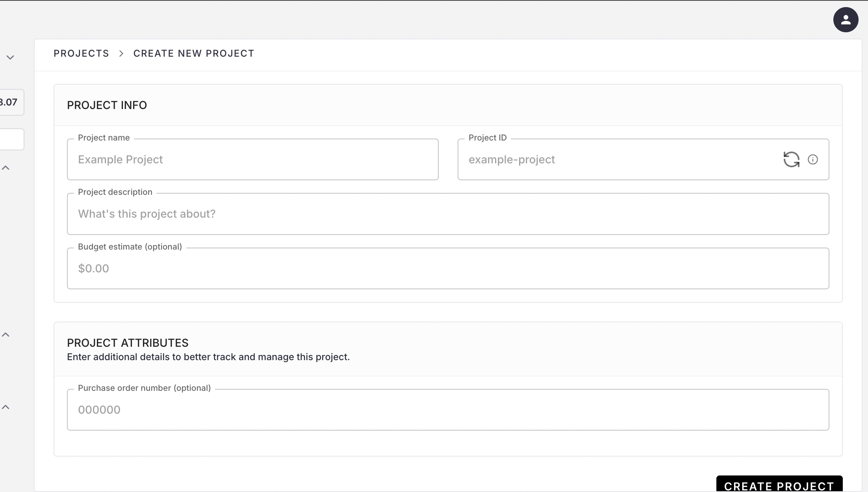The width and height of the screenshot is (868, 492).
Task: Click the Create New Project breadcrumb
Action: pos(194,54)
